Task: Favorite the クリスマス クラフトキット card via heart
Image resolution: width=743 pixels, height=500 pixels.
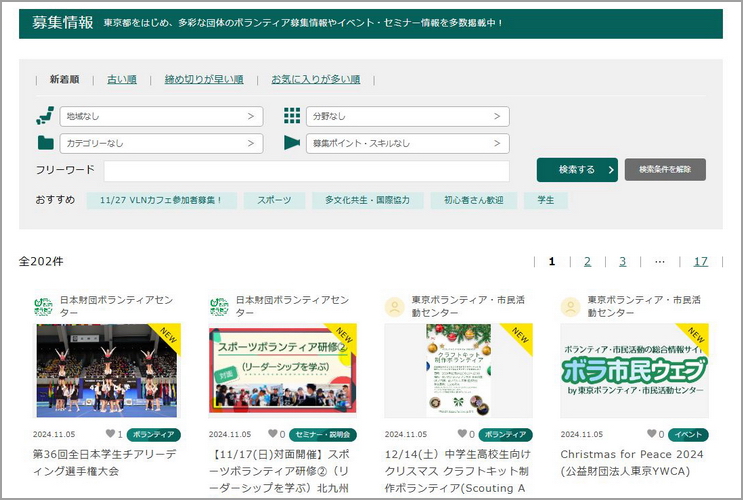Action: tap(461, 435)
